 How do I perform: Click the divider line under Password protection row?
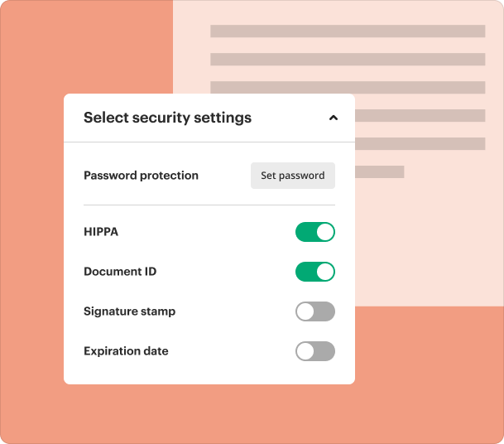[209, 205]
